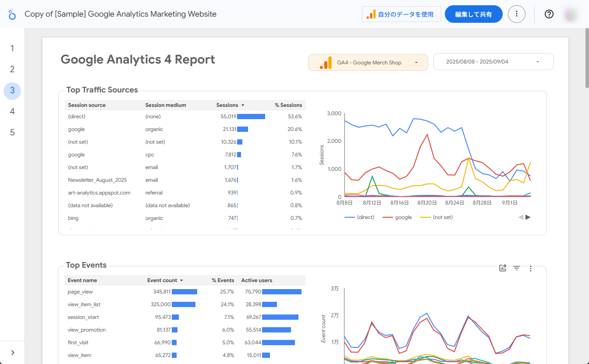Open the three-dot more options menu in header
589x364 pixels.
pyautogui.click(x=517, y=14)
